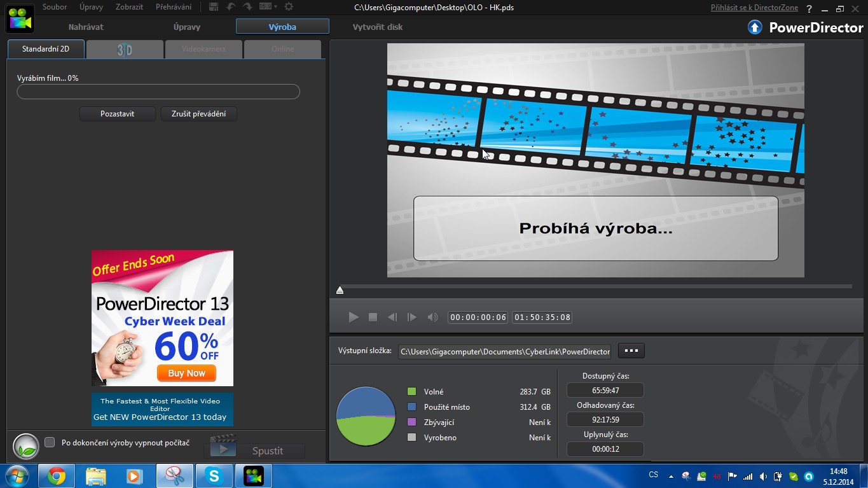Click the PowerDirector upgrade arrow icon

point(755,27)
